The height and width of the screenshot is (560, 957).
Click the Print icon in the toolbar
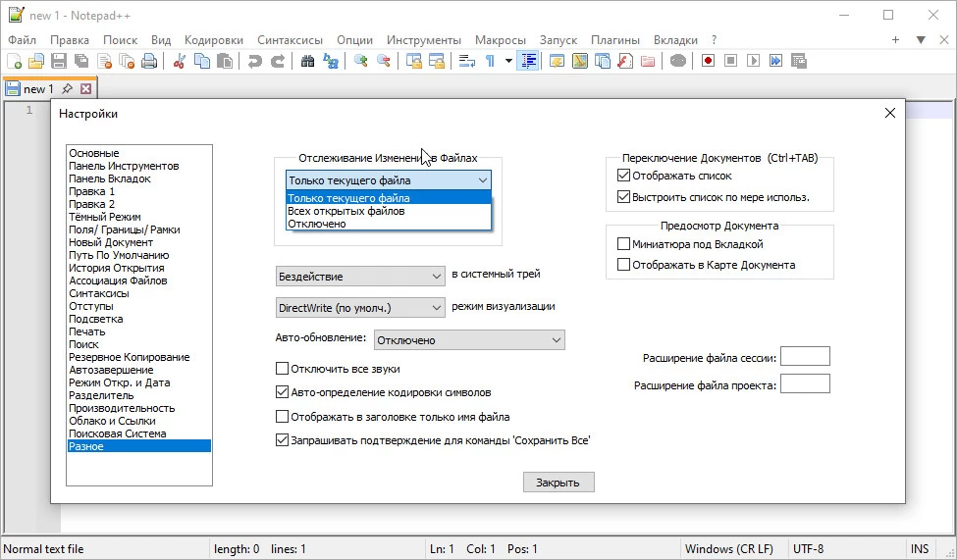149,61
